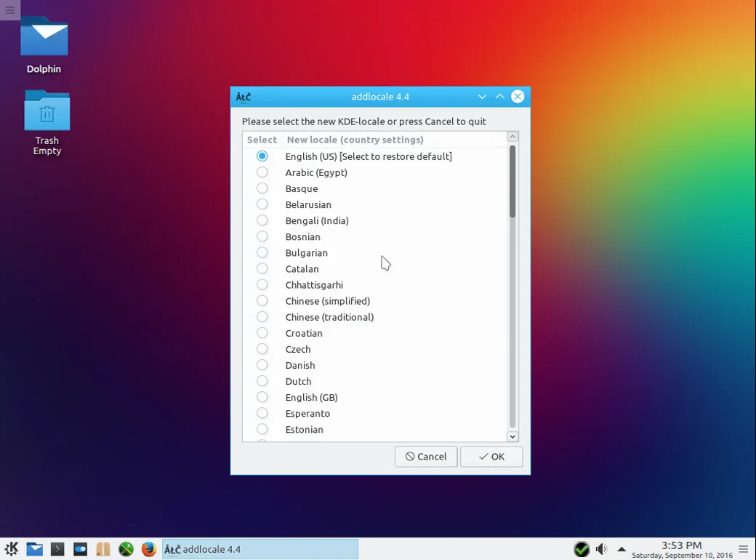Select Chinese (traditional) radio button
This screenshot has height=560, width=756.
262,317
